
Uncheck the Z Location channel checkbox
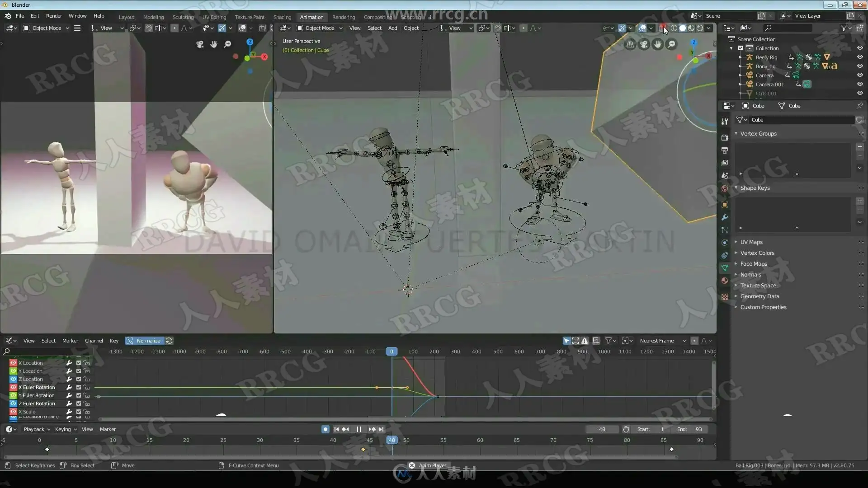pyautogui.click(x=79, y=379)
